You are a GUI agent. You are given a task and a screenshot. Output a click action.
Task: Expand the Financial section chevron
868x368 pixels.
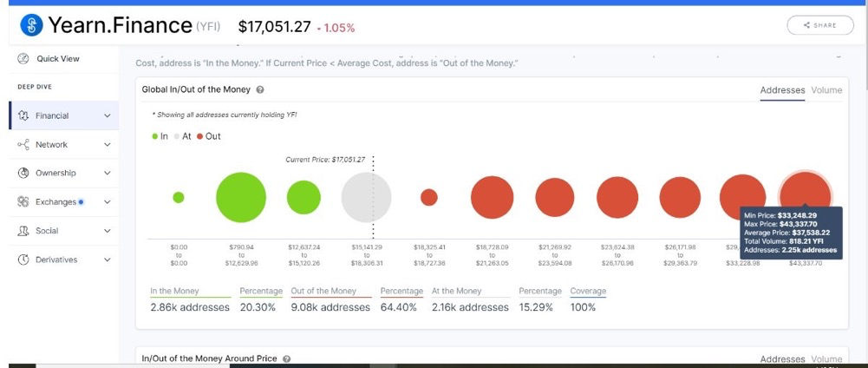coord(108,115)
